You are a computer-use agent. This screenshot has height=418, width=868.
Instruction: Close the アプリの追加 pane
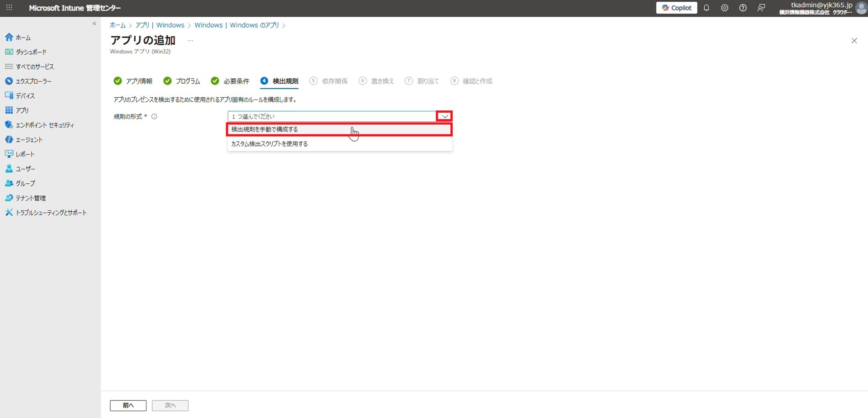pyautogui.click(x=854, y=41)
